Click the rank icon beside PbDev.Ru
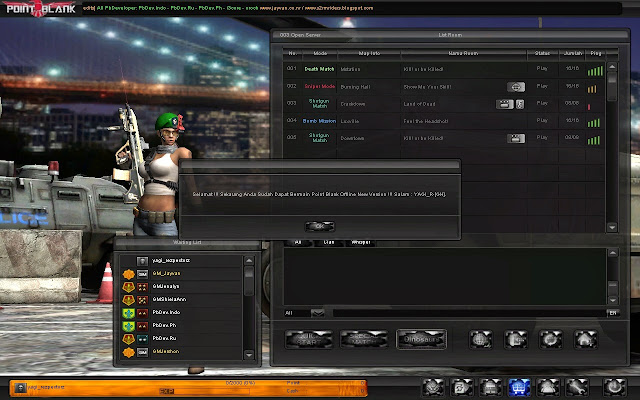 tap(142, 339)
